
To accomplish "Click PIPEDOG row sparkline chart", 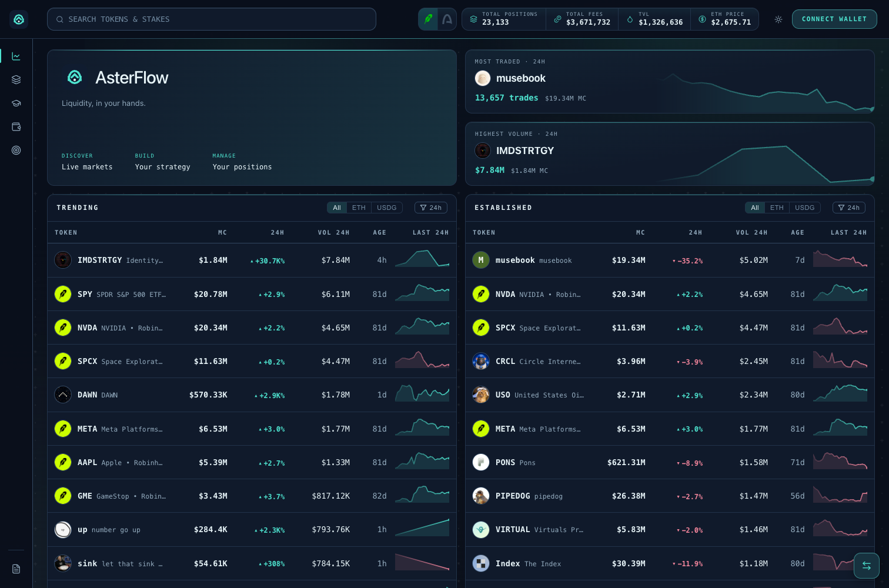I will (x=840, y=495).
